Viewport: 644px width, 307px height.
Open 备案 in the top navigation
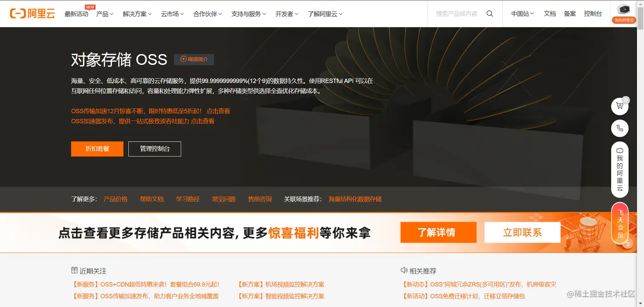[570, 14]
